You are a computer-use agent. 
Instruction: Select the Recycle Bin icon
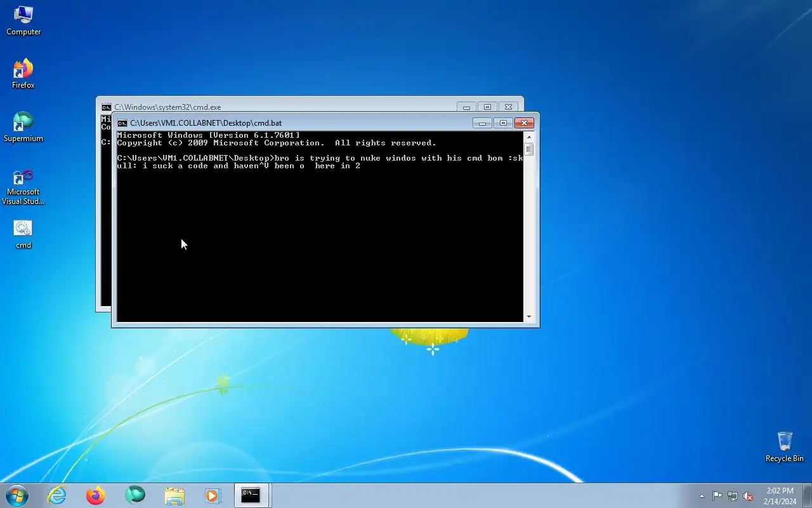tap(785, 447)
